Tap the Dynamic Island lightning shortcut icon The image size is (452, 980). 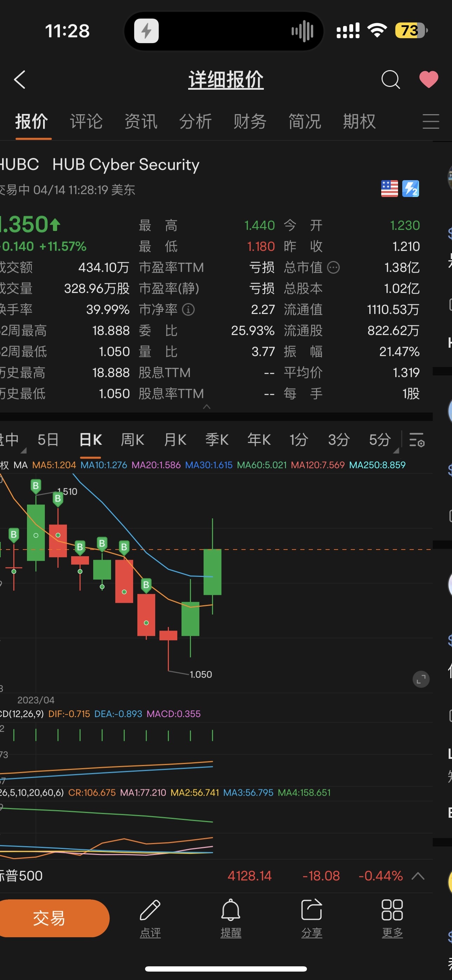[146, 31]
